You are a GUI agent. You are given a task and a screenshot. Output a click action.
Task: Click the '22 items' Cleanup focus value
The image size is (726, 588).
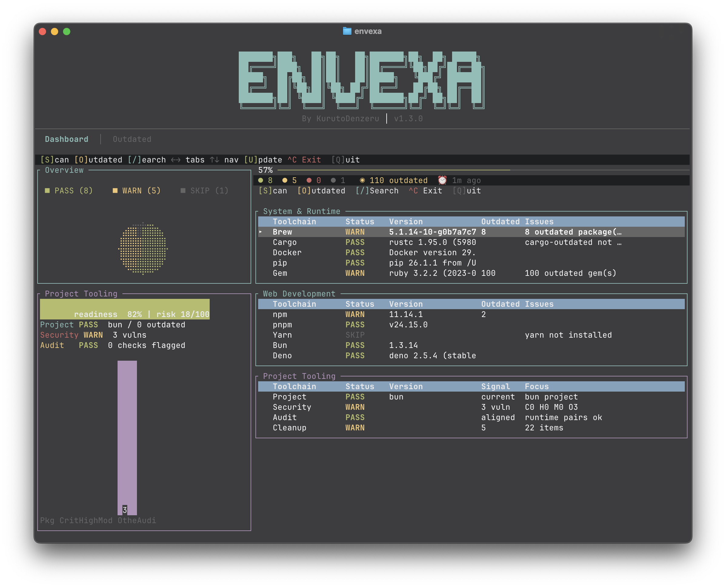(544, 428)
